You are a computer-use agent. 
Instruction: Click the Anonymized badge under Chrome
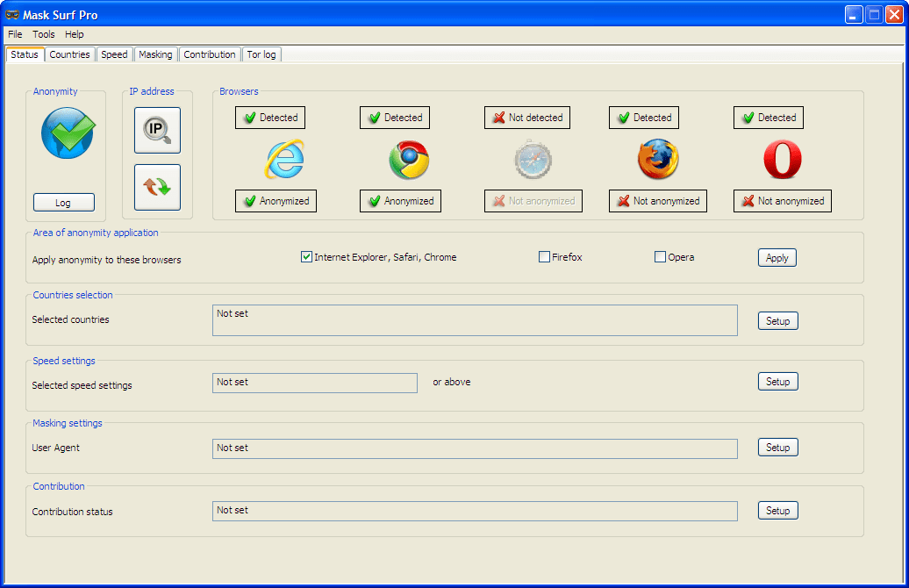pyautogui.click(x=400, y=201)
